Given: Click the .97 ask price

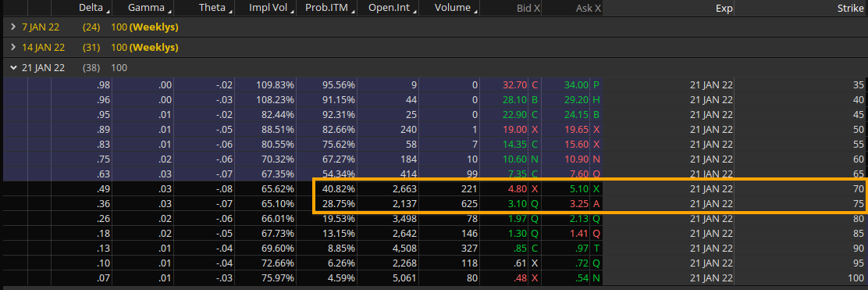Looking at the screenshot, I should click(x=582, y=249).
